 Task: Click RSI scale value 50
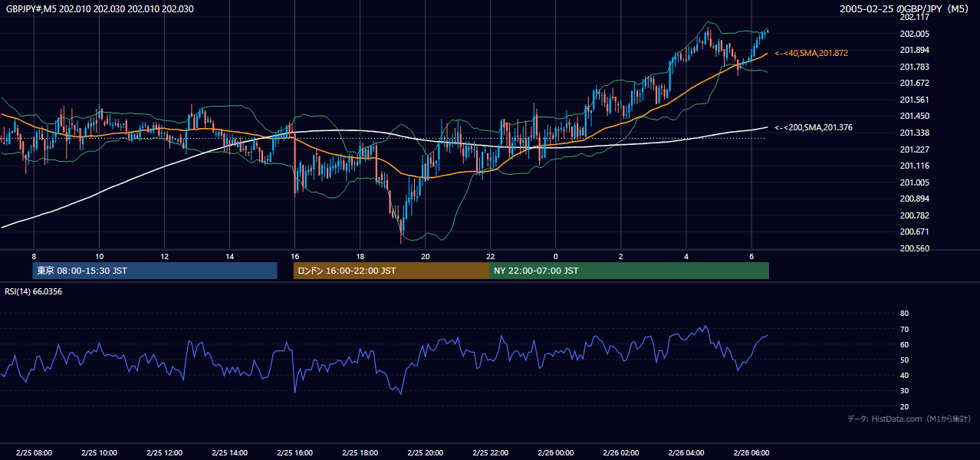click(904, 360)
